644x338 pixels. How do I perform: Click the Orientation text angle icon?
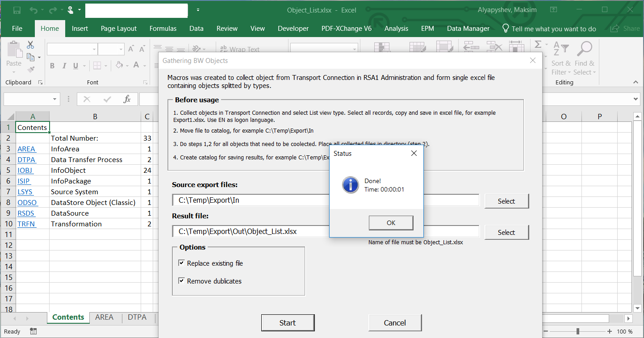click(x=197, y=49)
